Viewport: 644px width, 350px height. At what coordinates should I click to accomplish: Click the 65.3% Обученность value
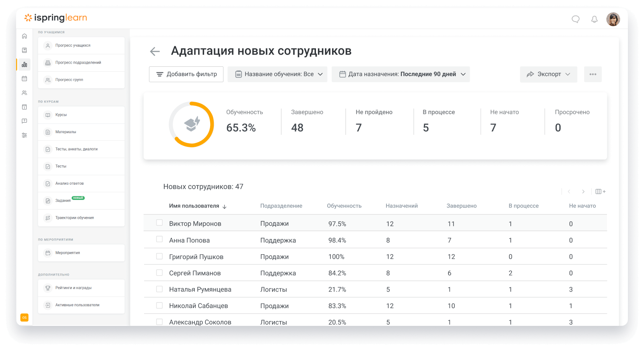(x=241, y=128)
